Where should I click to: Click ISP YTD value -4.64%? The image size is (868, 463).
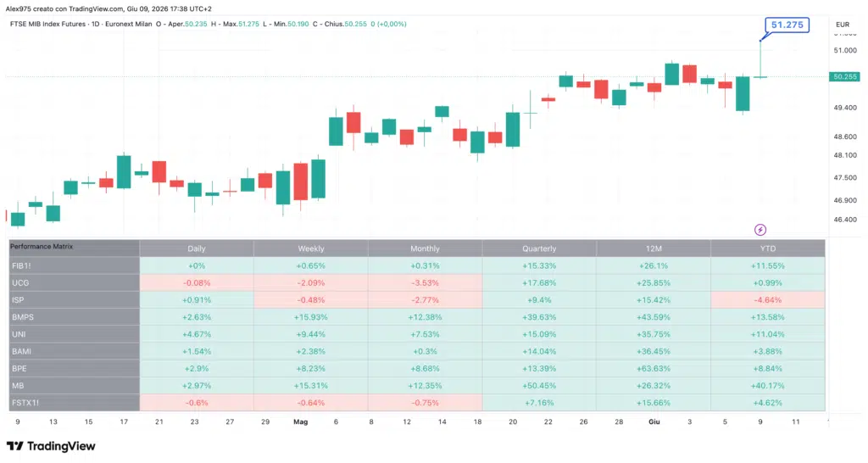[x=768, y=300]
